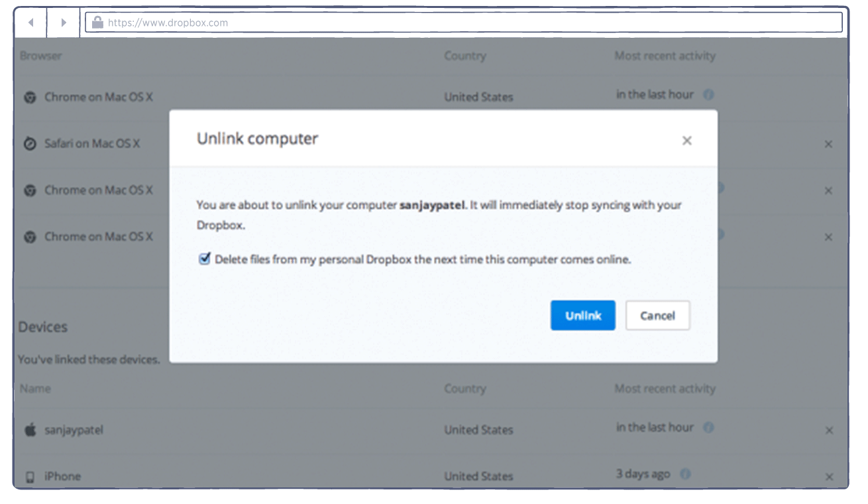Unlink the sanjaypatel device using its X
The height and width of the screenshot is (504, 868).
828,430
